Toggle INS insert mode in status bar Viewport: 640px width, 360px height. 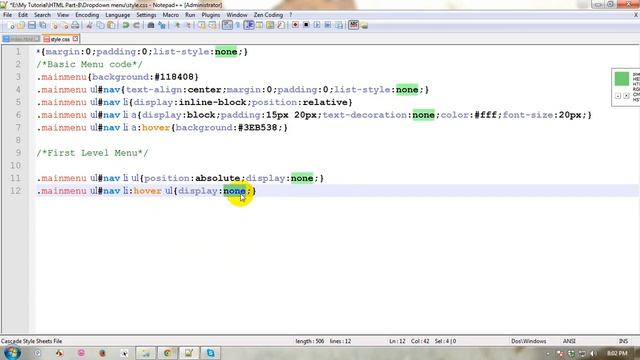(623, 341)
